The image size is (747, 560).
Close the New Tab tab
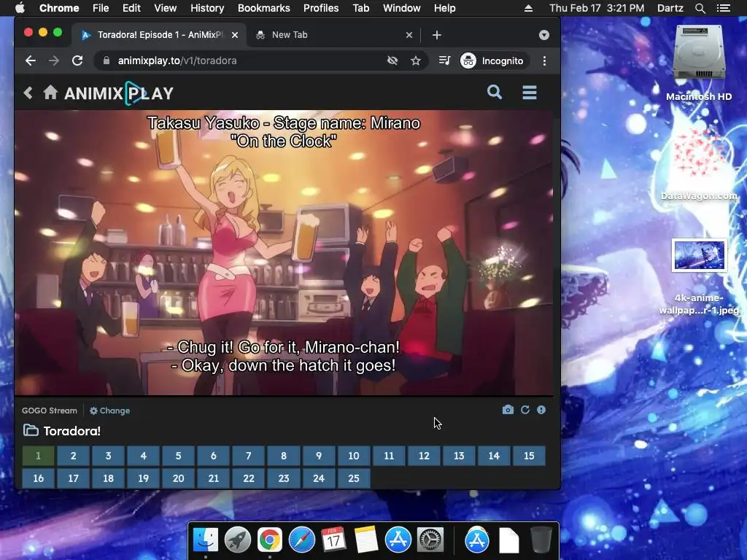409,35
